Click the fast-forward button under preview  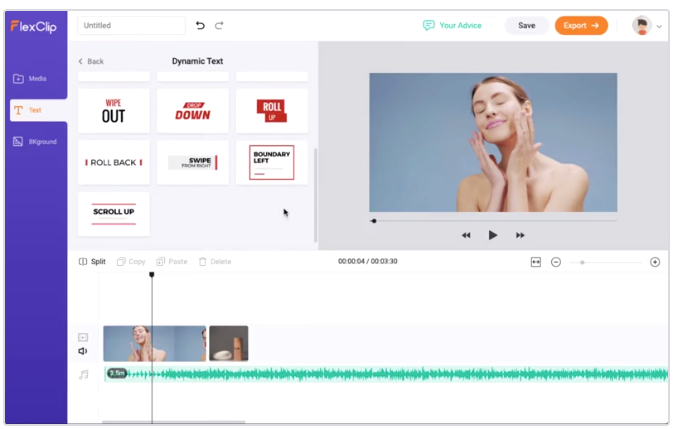click(520, 235)
